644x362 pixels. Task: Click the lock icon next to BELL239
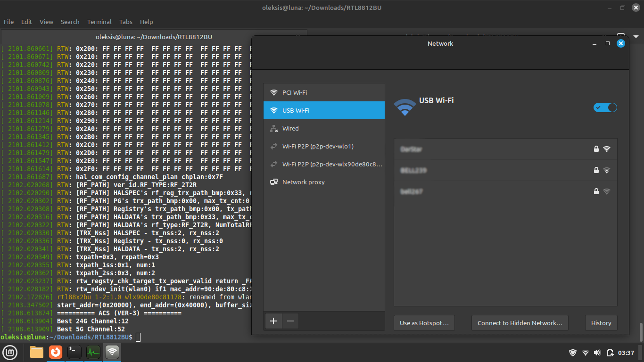pos(596,170)
